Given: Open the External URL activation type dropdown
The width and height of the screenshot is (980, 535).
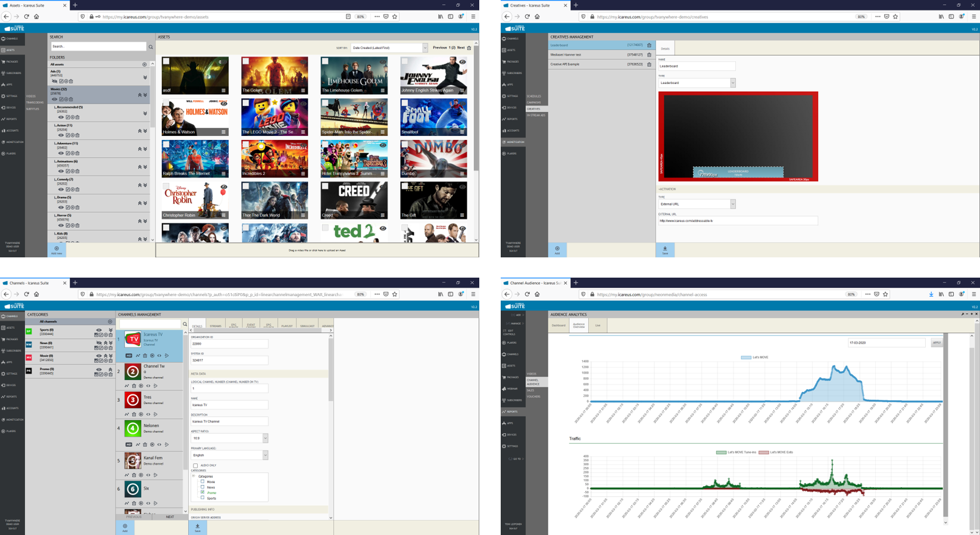Looking at the screenshot, I should (x=697, y=204).
